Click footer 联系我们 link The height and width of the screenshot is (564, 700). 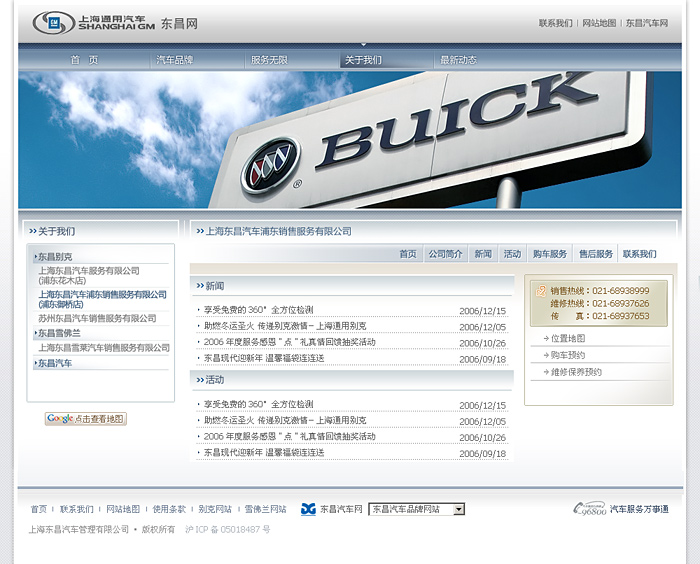77,509
